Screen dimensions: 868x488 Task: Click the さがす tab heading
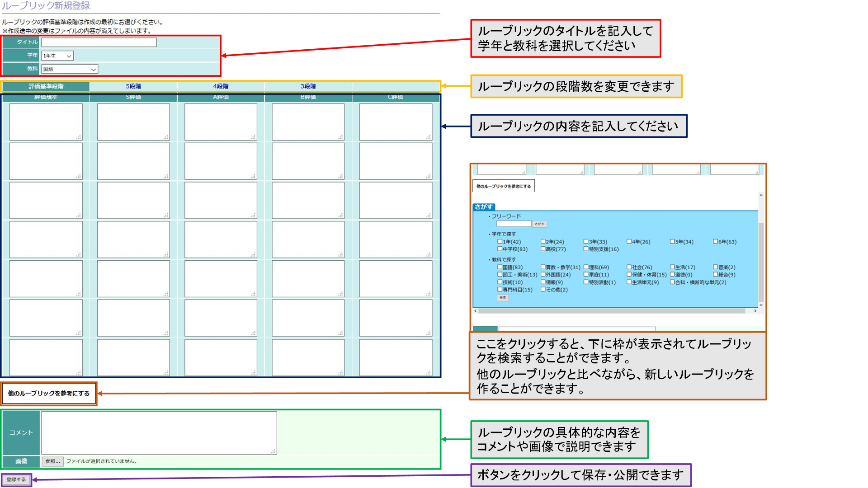tap(484, 207)
